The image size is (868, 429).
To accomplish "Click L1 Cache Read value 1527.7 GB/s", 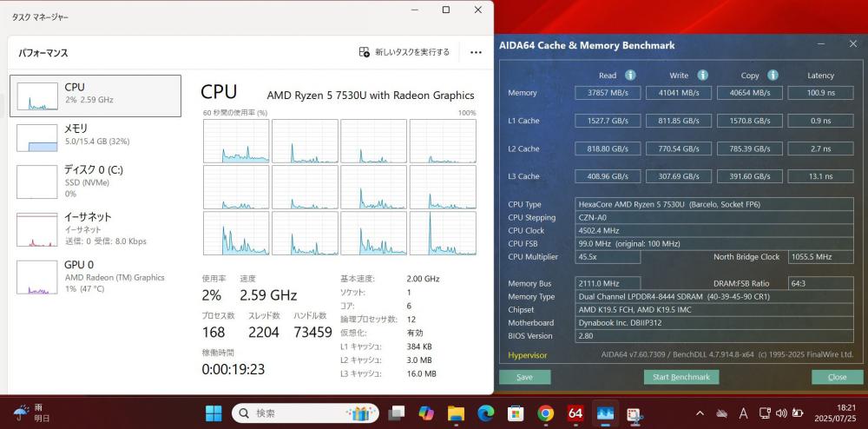I will click(x=608, y=120).
